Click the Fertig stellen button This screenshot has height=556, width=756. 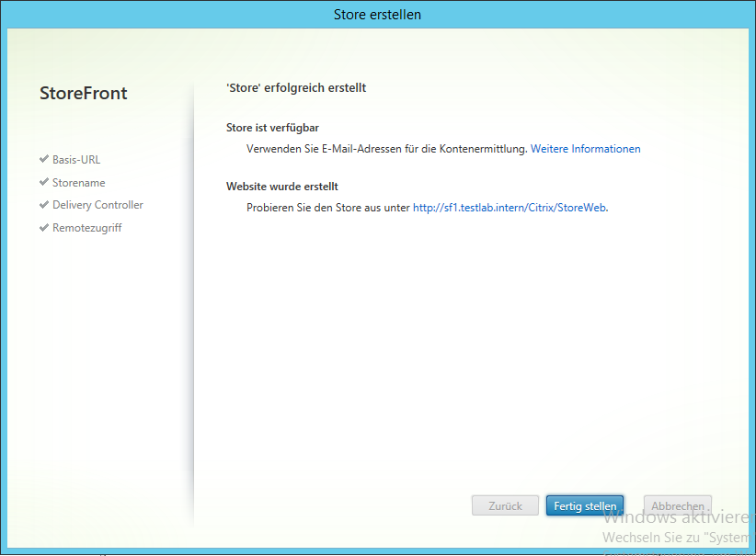(585, 505)
